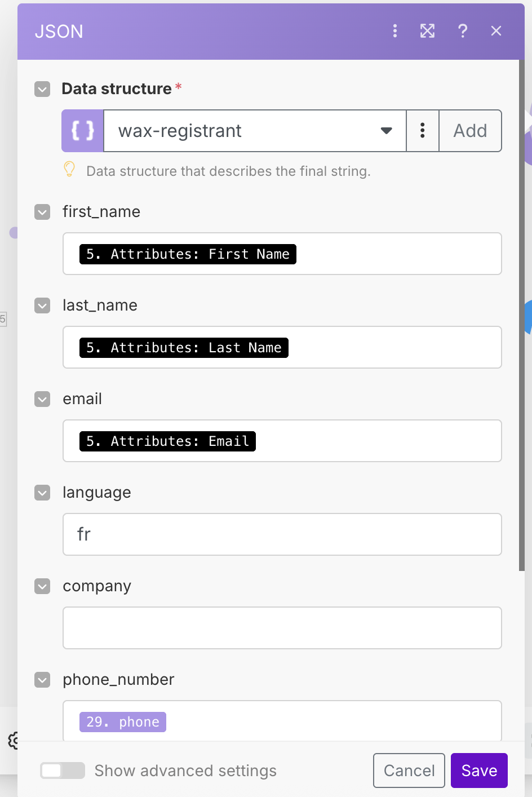Save the JSON module settings
Image resolution: width=532 pixels, height=797 pixels.
(479, 771)
